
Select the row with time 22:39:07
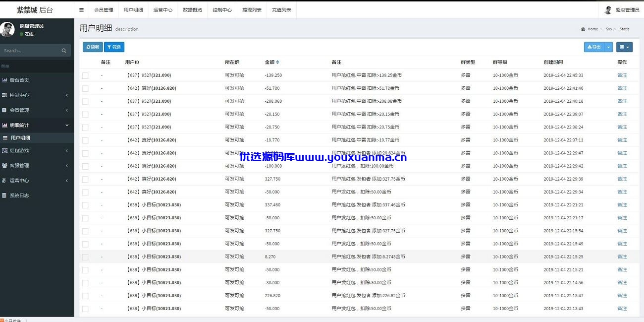pos(85,114)
